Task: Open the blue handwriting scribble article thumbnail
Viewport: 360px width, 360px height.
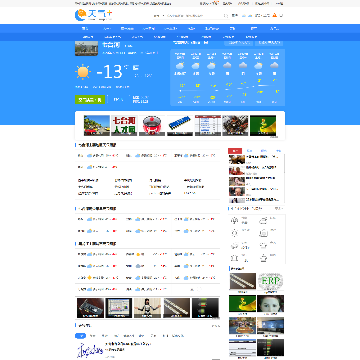Action: [90, 350]
